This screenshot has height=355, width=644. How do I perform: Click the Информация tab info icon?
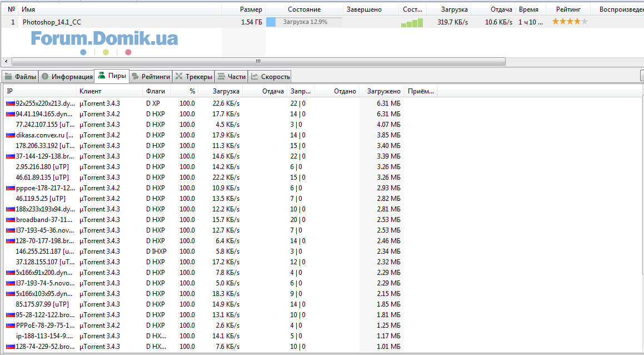click(x=45, y=77)
